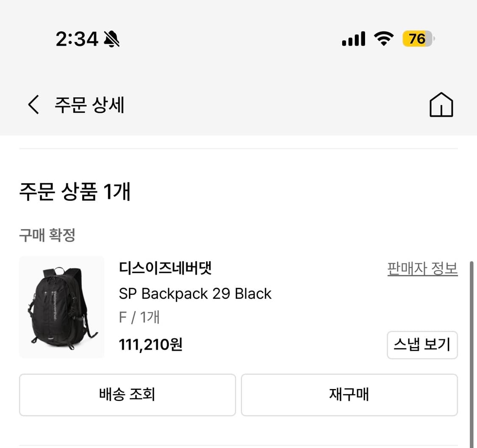Tap the battery level indicator showing 76
477x448 pixels.
417,39
